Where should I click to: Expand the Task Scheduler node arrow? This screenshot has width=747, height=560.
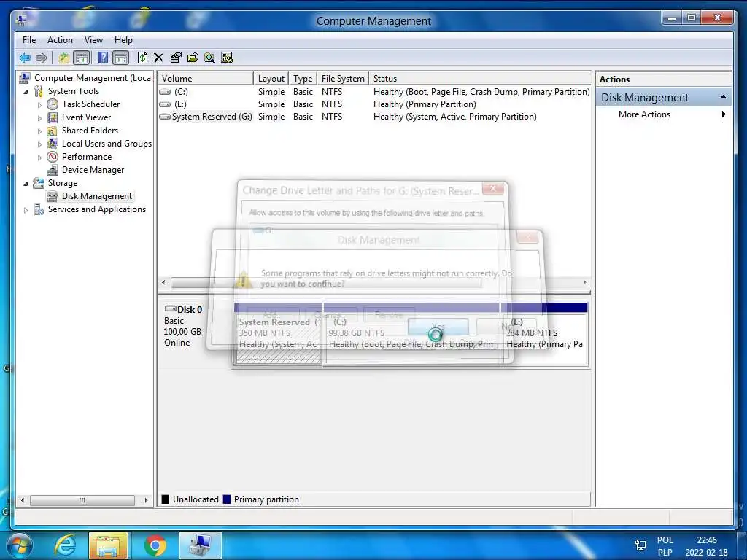(x=39, y=105)
